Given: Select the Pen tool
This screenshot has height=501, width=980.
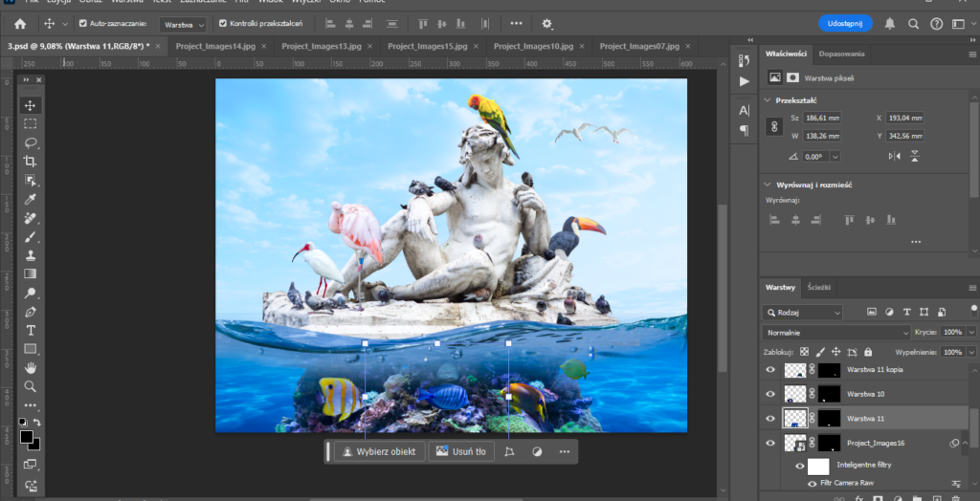Looking at the screenshot, I should (x=30, y=312).
